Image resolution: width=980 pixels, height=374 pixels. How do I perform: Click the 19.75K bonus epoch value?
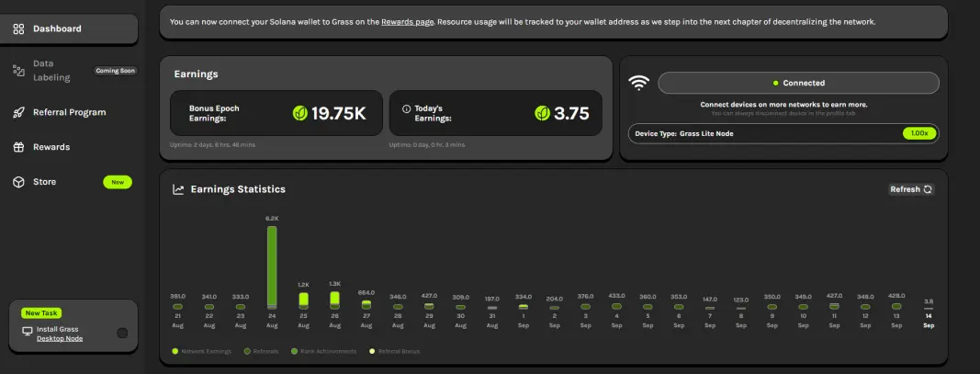coord(338,113)
